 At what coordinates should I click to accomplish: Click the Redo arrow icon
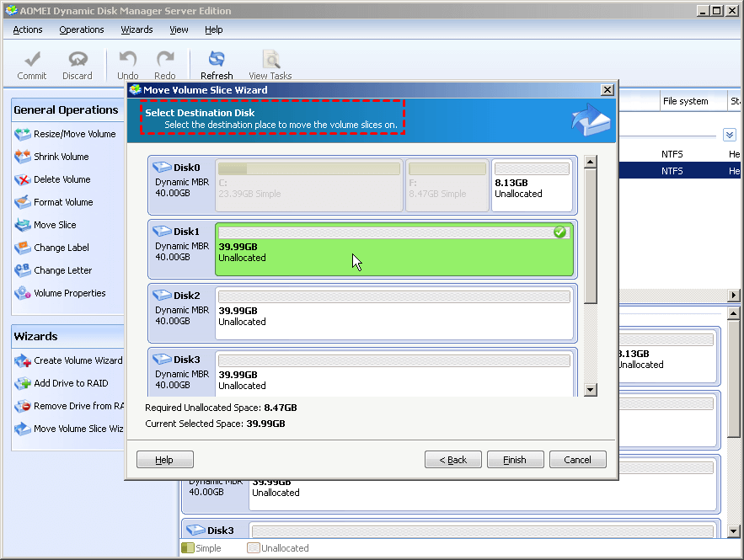[x=164, y=59]
